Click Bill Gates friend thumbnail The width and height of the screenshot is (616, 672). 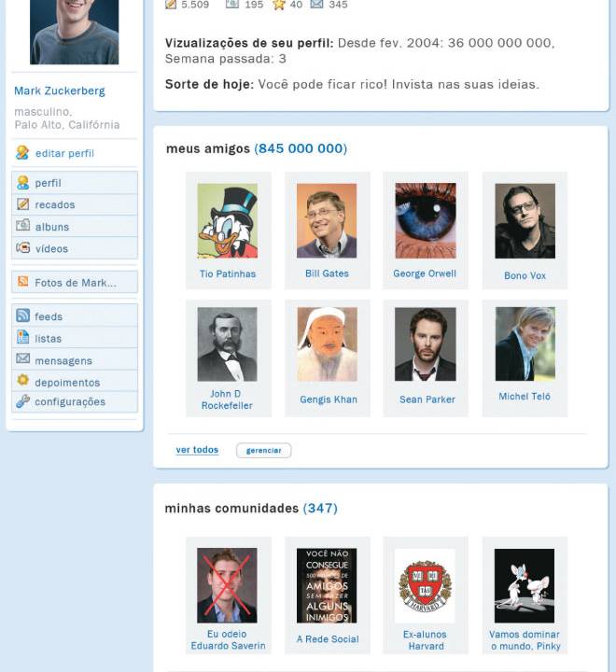coord(327,220)
